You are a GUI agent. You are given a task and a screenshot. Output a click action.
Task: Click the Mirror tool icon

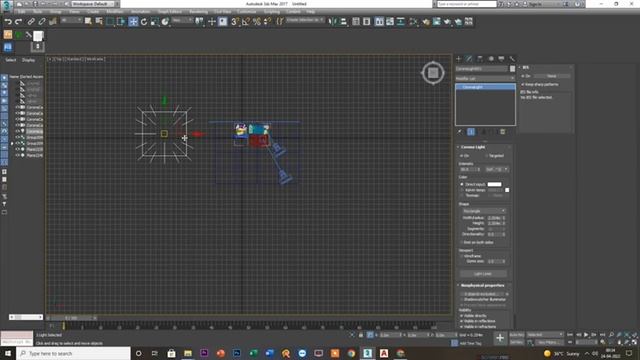point(333,22)
